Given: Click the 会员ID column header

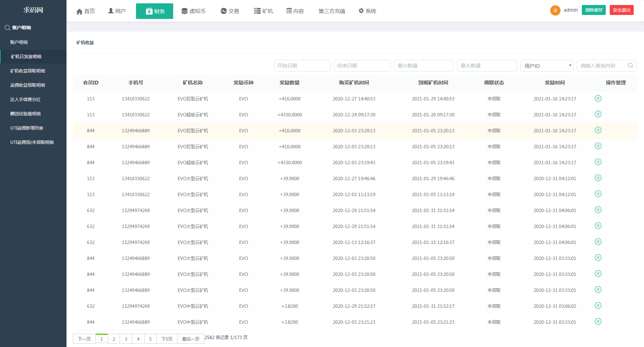Looking at the screenshot, I should tap(91, 83).
